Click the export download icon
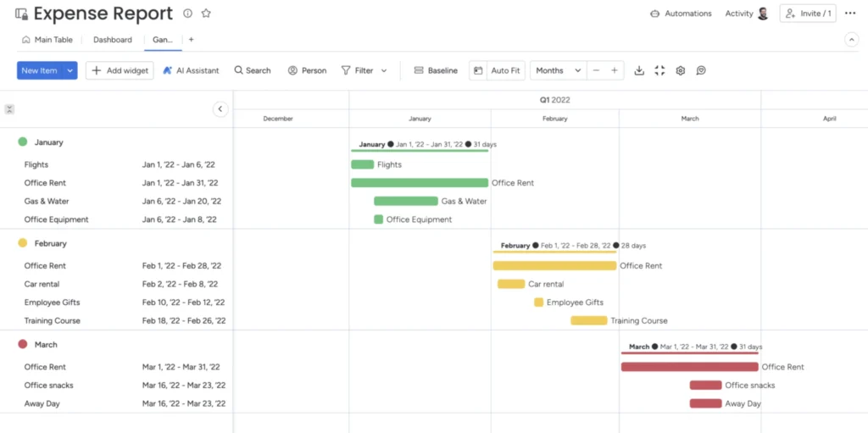This screenshot has width=868, height=433. (639, 70)
